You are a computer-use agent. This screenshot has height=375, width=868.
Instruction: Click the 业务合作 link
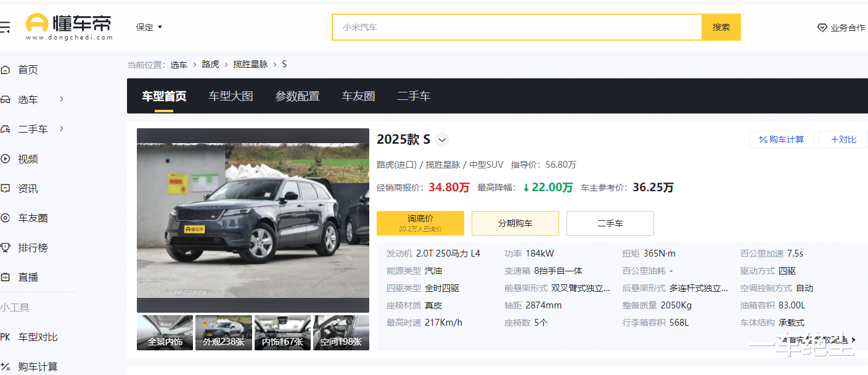848,28
